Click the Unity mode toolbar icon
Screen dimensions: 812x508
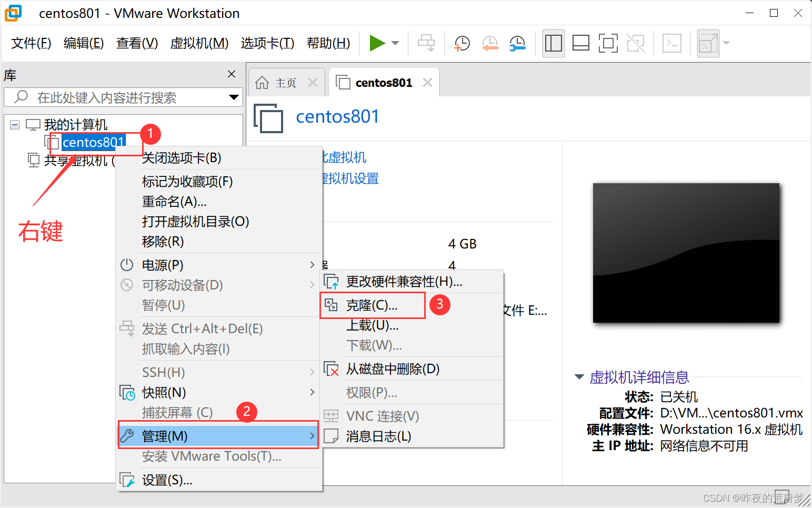click(636, 43)
